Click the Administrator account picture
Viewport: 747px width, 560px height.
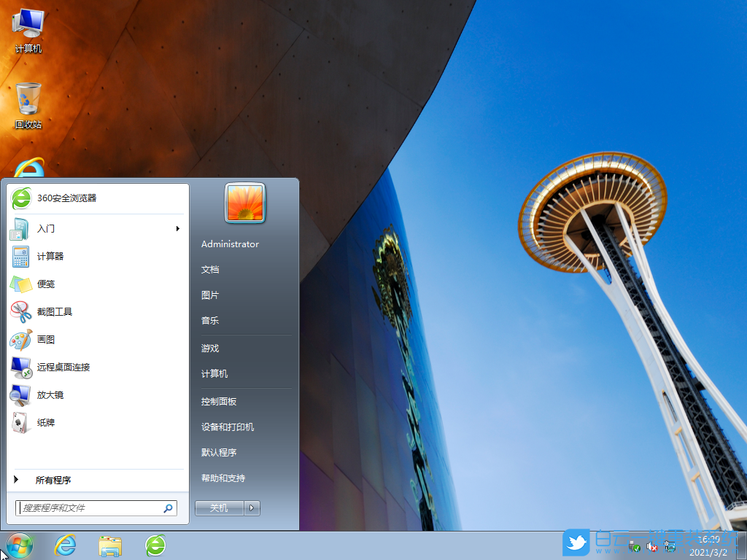coord(244,203)
